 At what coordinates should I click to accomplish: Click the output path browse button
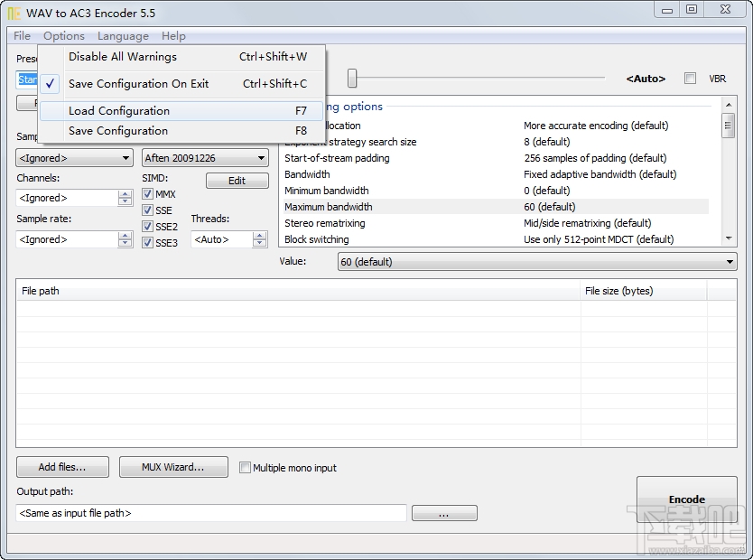pyautogui.click(x=444, y=512)
